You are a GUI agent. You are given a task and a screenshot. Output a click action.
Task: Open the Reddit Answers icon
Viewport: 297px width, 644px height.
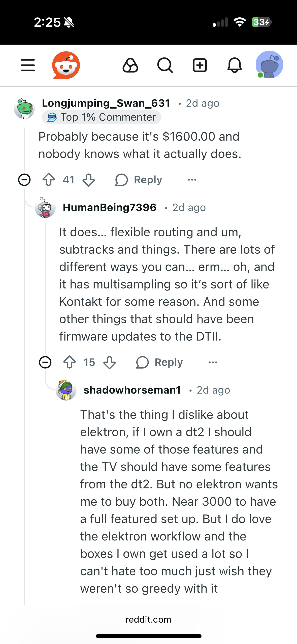point(130,65)
